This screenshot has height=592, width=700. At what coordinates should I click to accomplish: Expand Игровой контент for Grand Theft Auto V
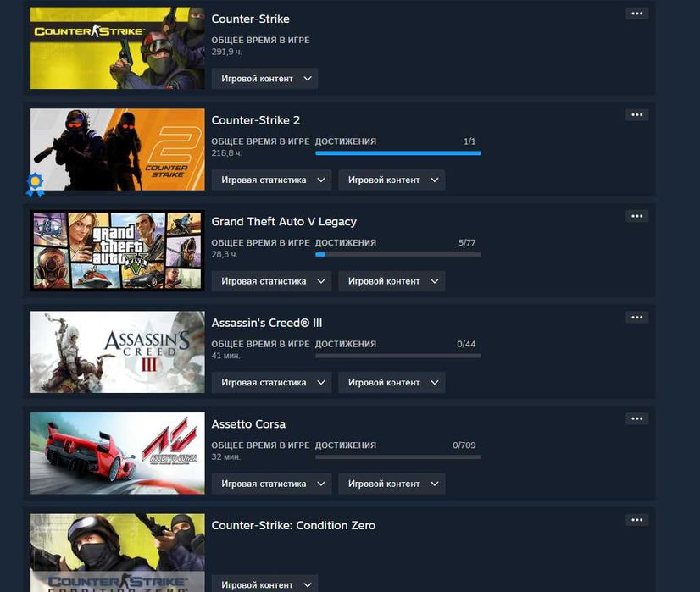coord(392,281)
